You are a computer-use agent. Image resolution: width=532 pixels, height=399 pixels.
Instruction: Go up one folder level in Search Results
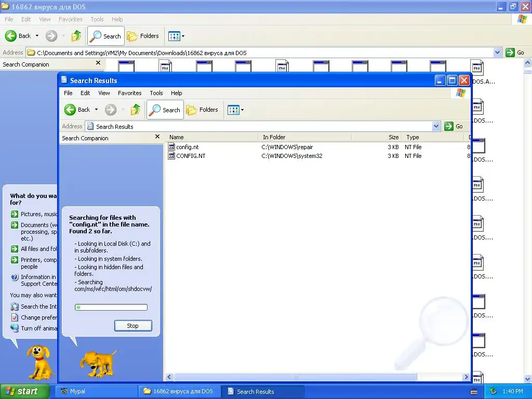coord(136,110)
